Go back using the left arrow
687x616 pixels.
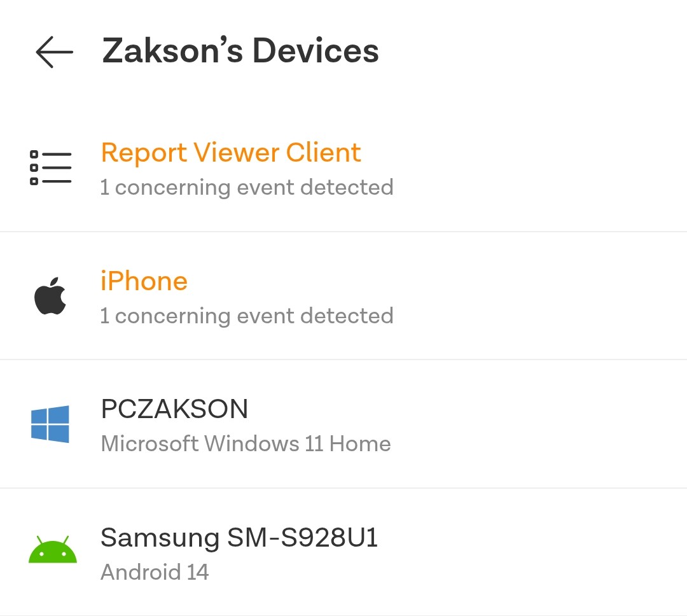(x=54, y=52)
